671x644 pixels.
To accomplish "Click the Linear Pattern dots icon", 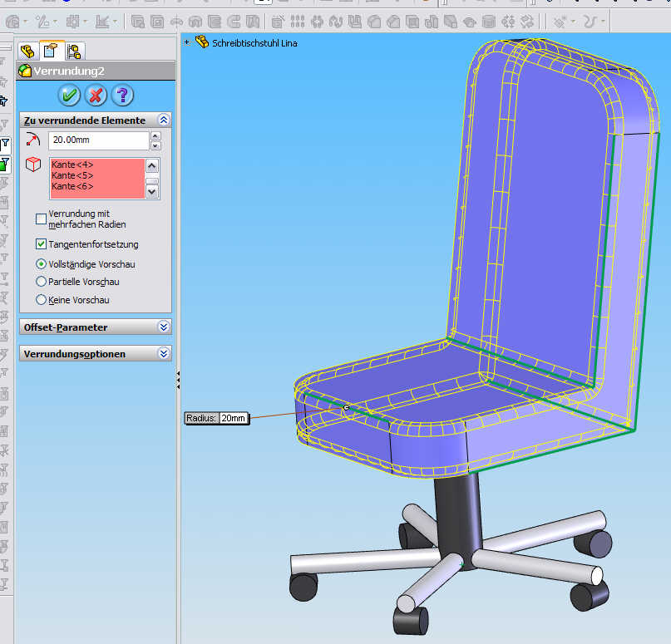I will 298,22.
